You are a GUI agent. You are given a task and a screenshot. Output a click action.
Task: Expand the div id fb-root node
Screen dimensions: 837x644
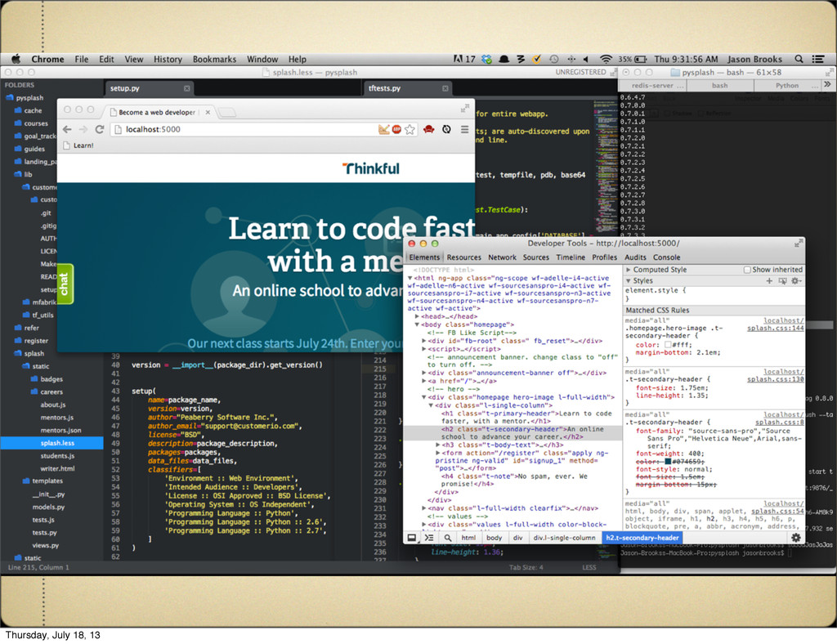coord(424,341)
